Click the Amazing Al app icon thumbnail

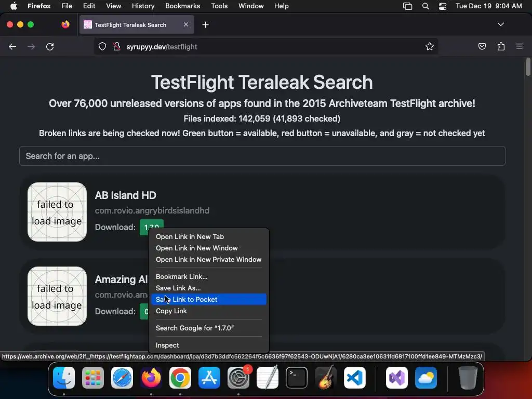coord(57,296)
